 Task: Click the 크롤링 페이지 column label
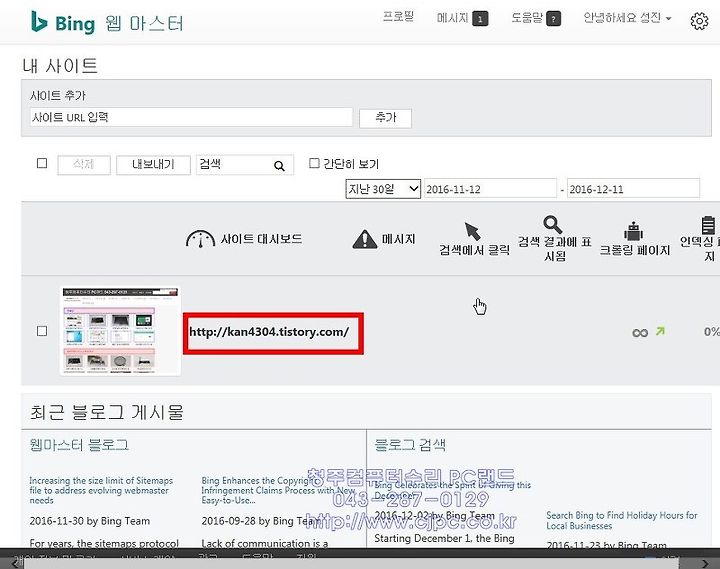(x=635, y=250)
